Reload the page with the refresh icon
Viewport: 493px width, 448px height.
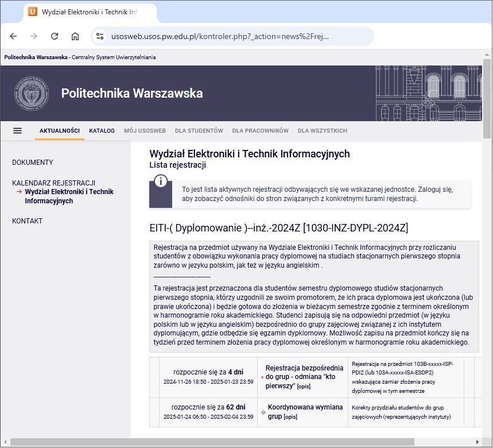(55, 37)
